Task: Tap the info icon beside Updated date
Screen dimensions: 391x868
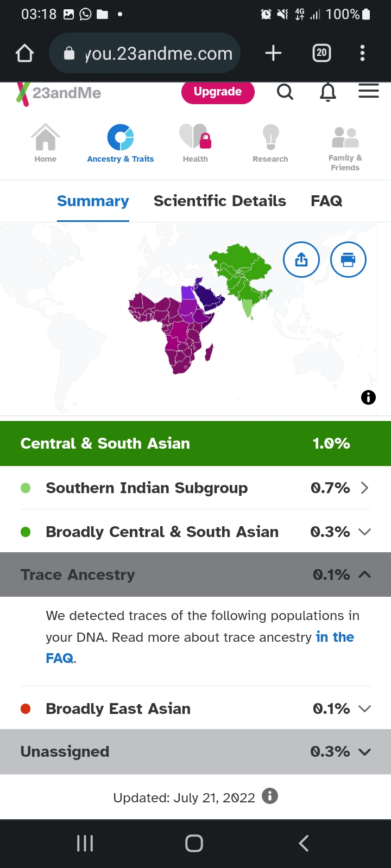Action: (x=270, y=796)
